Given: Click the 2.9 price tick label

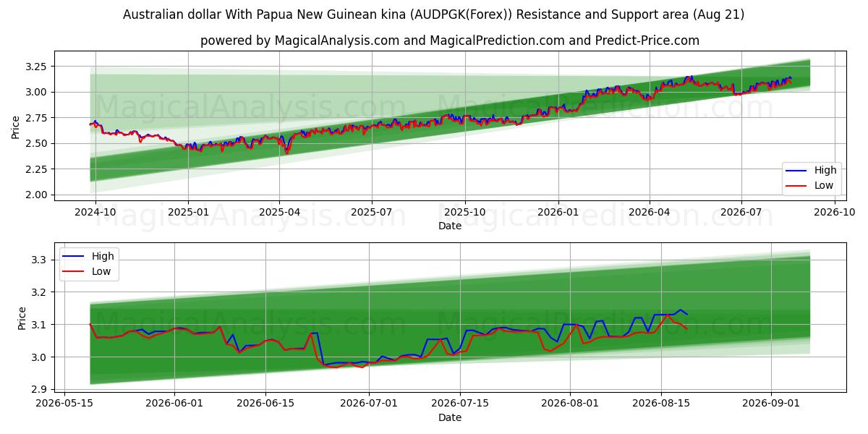Looking at the screenshot, I should tap(40, 389).
